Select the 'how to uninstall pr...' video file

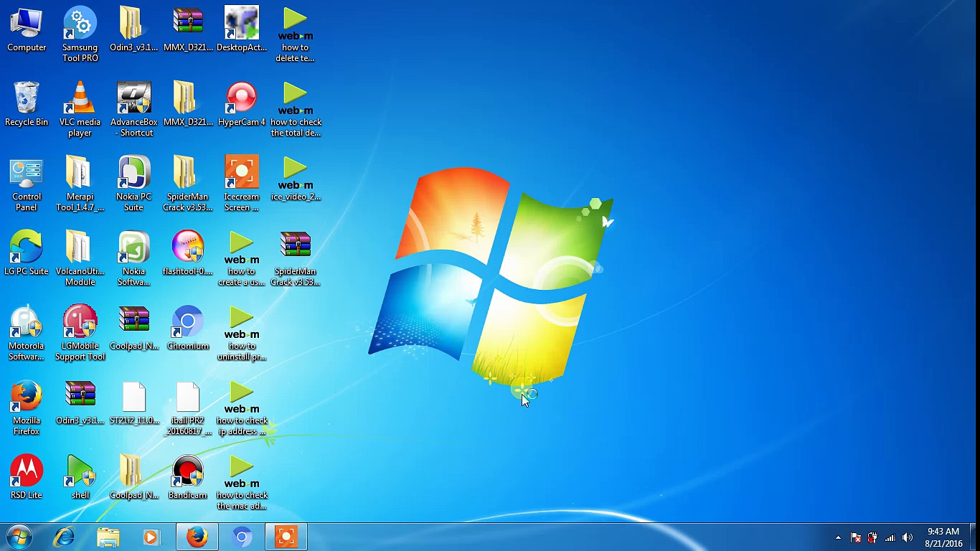(x=242, y=333)
